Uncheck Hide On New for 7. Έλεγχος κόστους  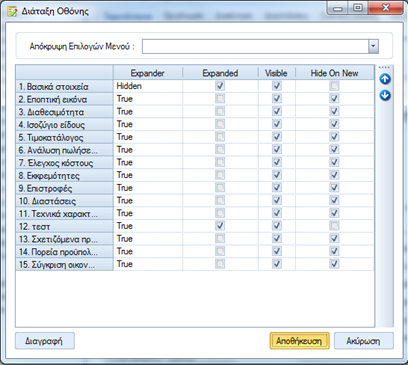click(334, 162)
